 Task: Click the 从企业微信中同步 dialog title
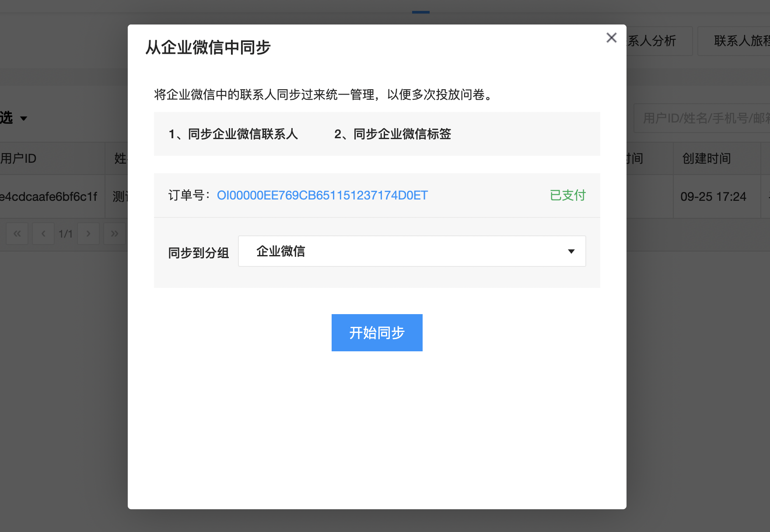pyautogui.click(x=208, y=47)
